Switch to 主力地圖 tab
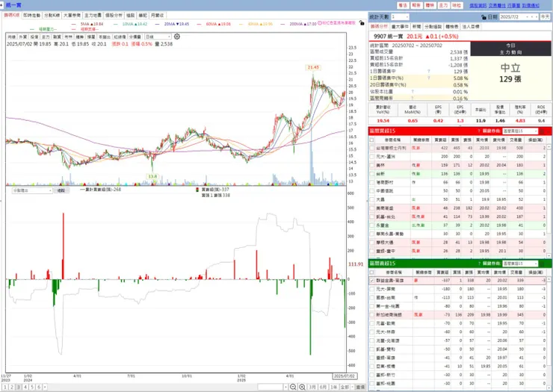 [x=93, y=16]
